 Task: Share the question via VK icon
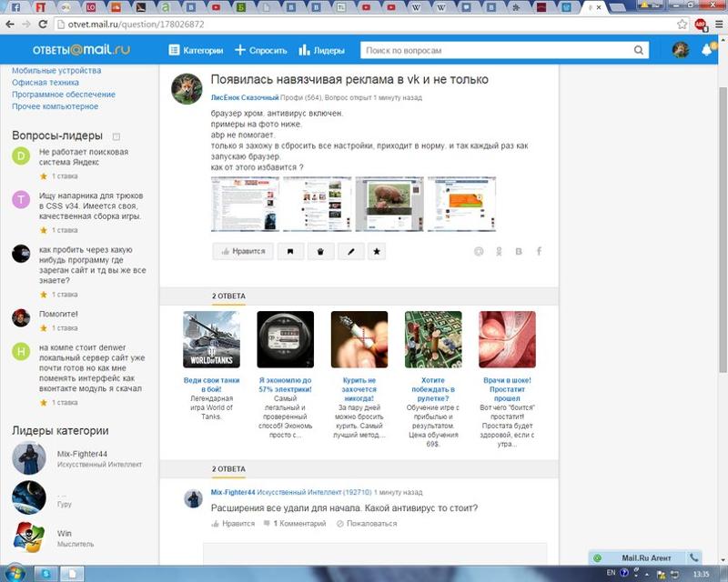click(x=519, y=251)
